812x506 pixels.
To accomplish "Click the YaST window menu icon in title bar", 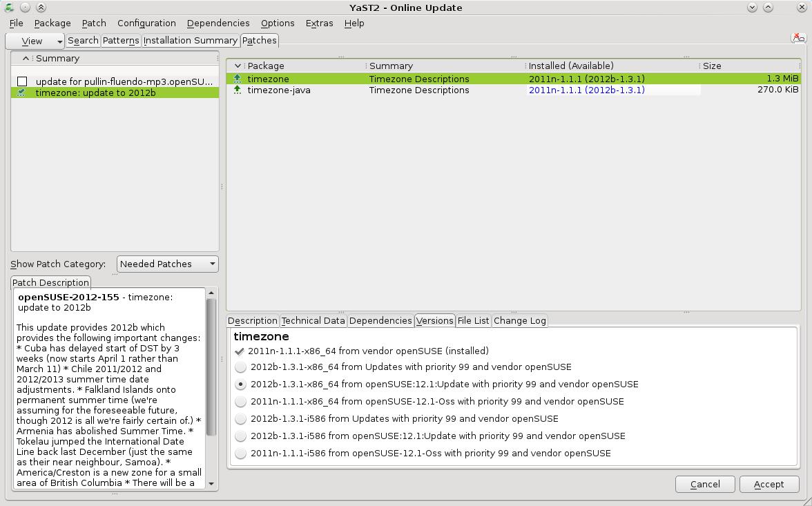I will [x=8, y=8].
